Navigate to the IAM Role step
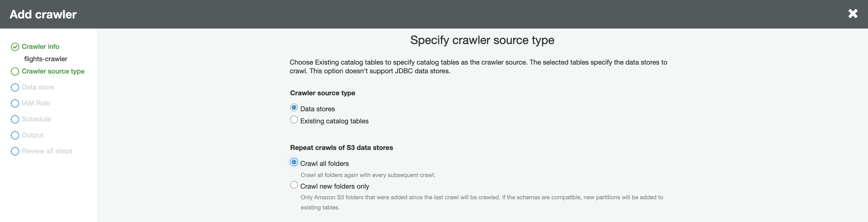This screenshot has width=868, height=222. pyautogui.click(x=36, y=103)
